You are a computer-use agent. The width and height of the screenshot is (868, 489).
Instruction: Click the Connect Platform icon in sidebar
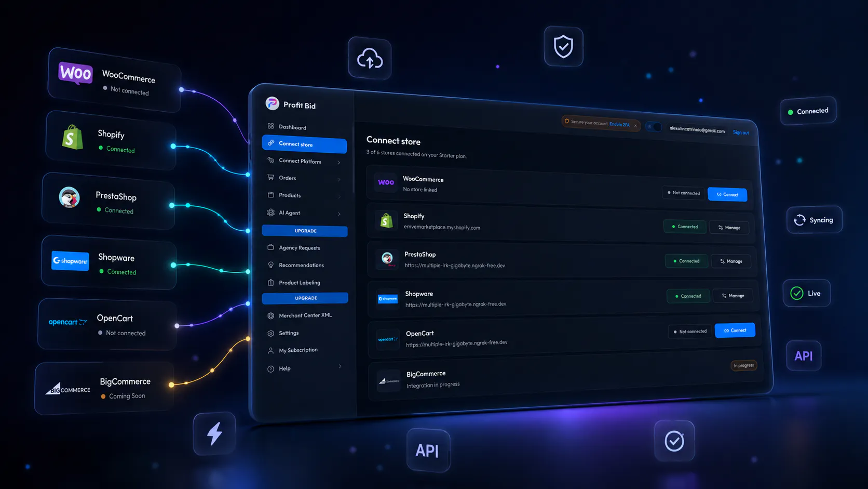pos(270,160)
